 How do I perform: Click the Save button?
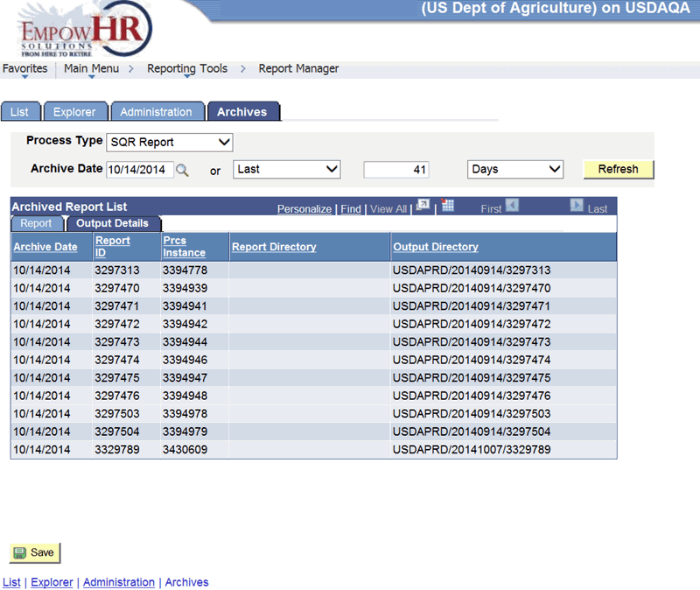coord(35,553)
